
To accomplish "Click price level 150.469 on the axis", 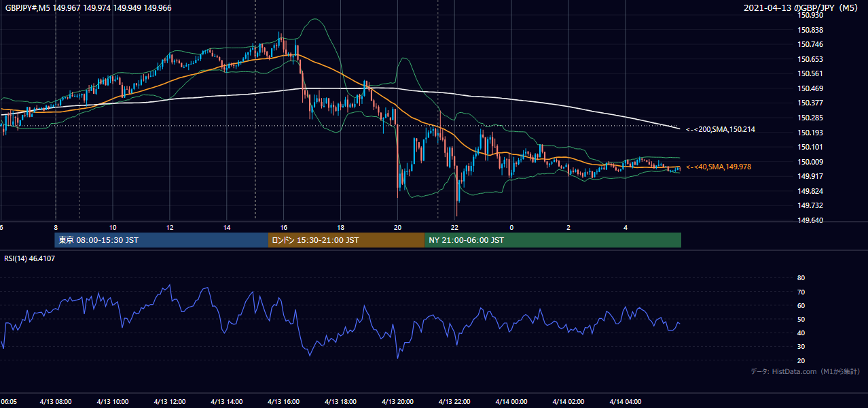I will point(810,88).
